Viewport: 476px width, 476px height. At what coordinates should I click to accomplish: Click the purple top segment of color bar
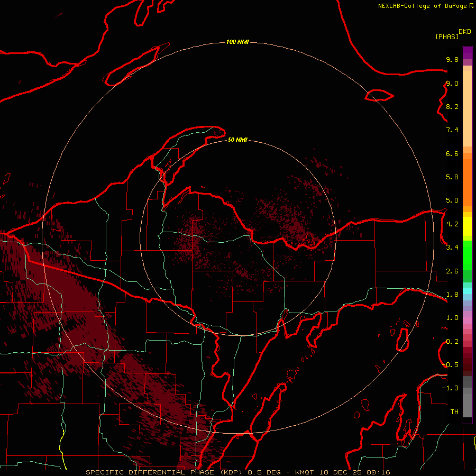coord(467,53)
